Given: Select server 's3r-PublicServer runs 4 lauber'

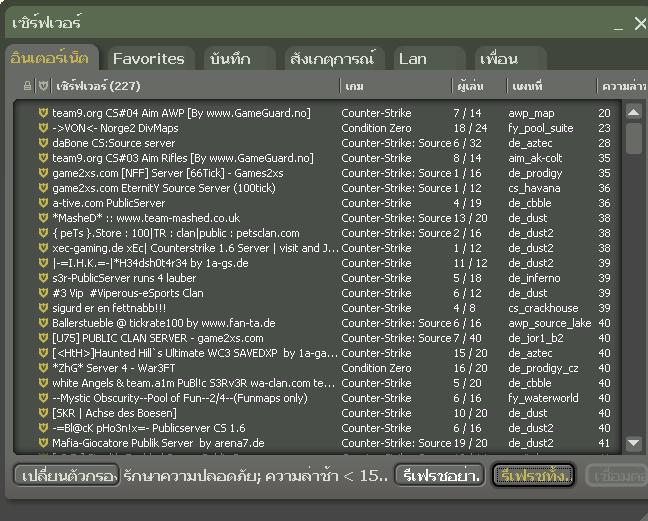Looking at the screenshot, I should pyautogui.click(x=317, y=278).
